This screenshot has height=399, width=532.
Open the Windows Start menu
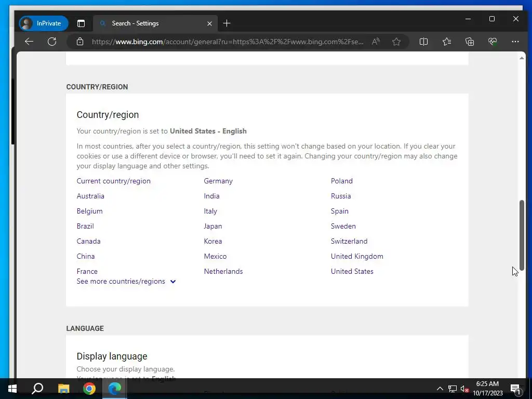[12, 389]
